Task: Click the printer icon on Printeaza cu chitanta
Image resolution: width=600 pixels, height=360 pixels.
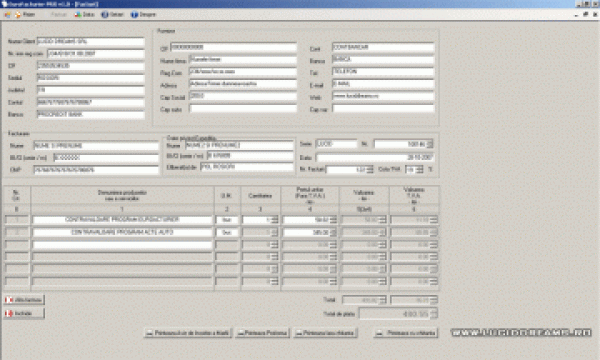Action: coord(379,333)
